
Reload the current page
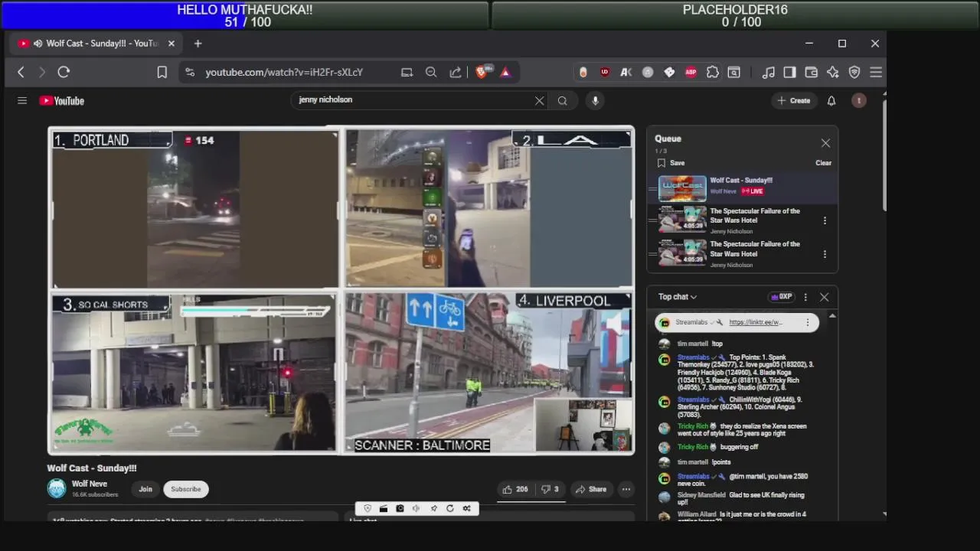click(x=64, y=72)
